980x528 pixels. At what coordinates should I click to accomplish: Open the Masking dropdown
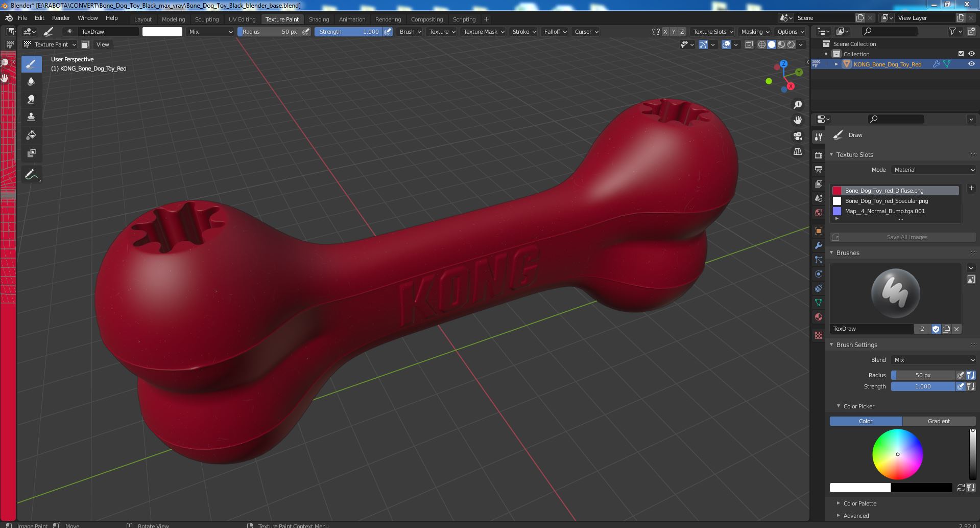click(755, 32)
